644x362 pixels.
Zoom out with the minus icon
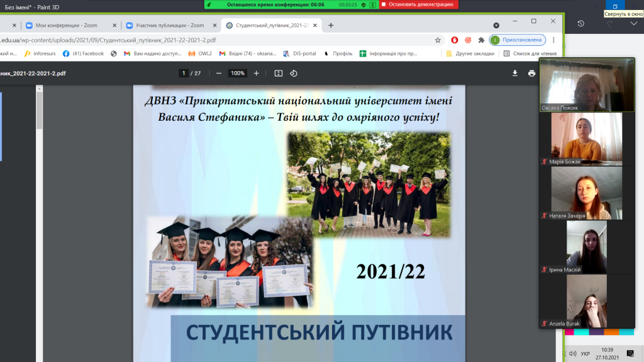click(219, 73)
